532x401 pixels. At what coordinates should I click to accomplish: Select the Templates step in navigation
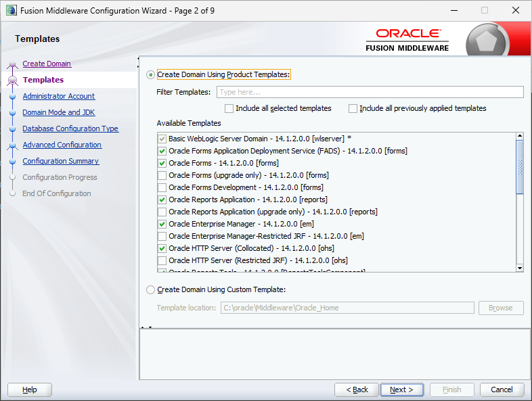43,80
